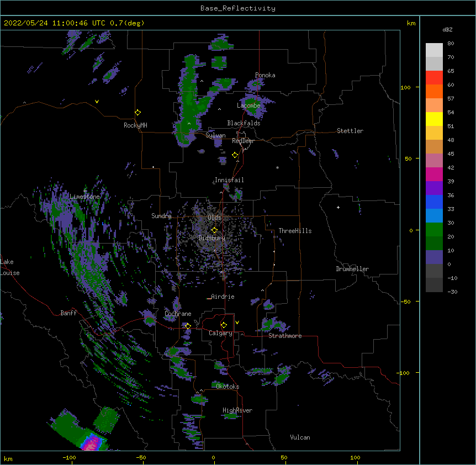The image size is (476, 465).
Task: Select the Didsbury label
Action: point(211,238)
